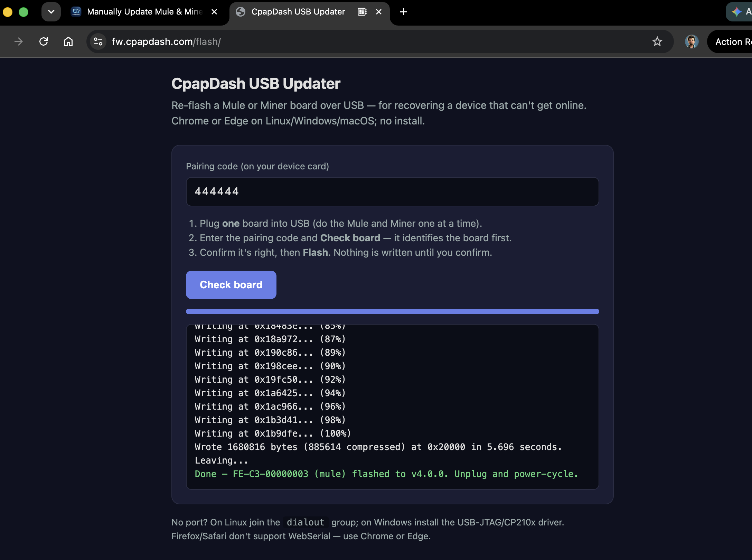This screenshot has width=752, height=560.
Task: Click log line 'Writing at 0x1b3d41... (98%)'
Action: (x=270, y=420)
